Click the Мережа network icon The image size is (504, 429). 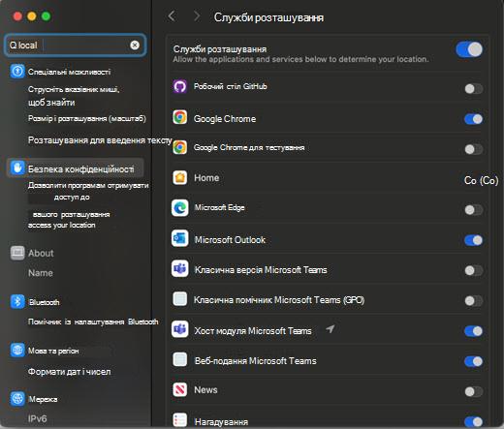tap(17, 399)
